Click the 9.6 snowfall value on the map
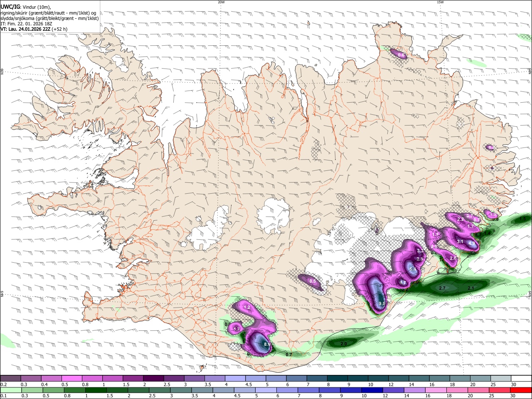This screenshot has height=399, width=532. (x=383, y=304)
